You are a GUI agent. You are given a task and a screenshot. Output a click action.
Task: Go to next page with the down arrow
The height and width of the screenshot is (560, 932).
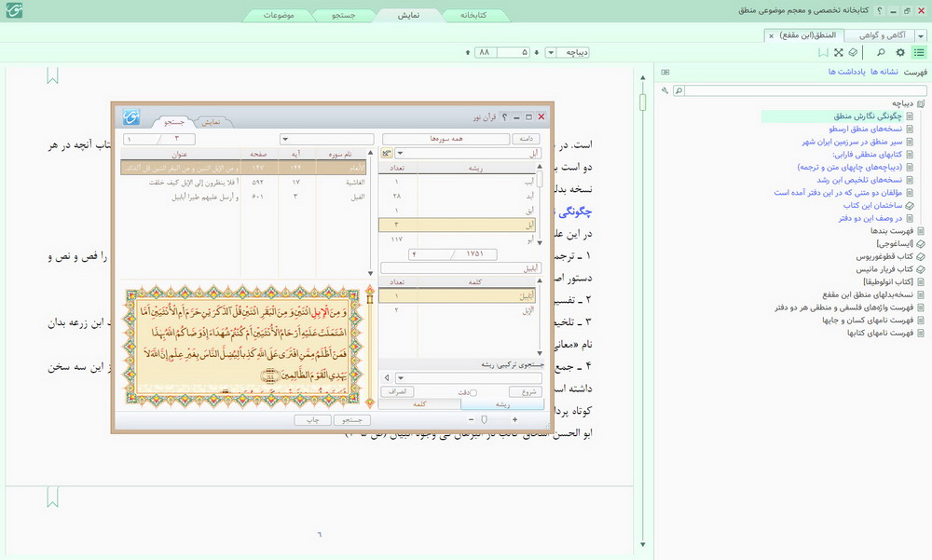[x=536, y=52]
